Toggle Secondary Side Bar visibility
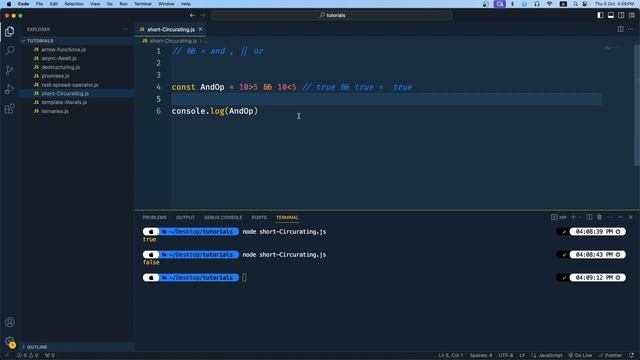 621,15
